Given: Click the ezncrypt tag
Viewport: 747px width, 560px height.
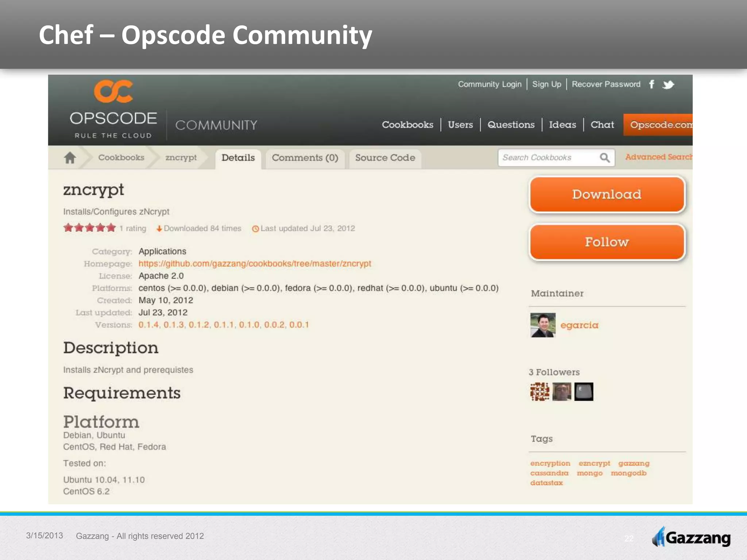Looking at the screenshot, I should (x=594, y=463).
